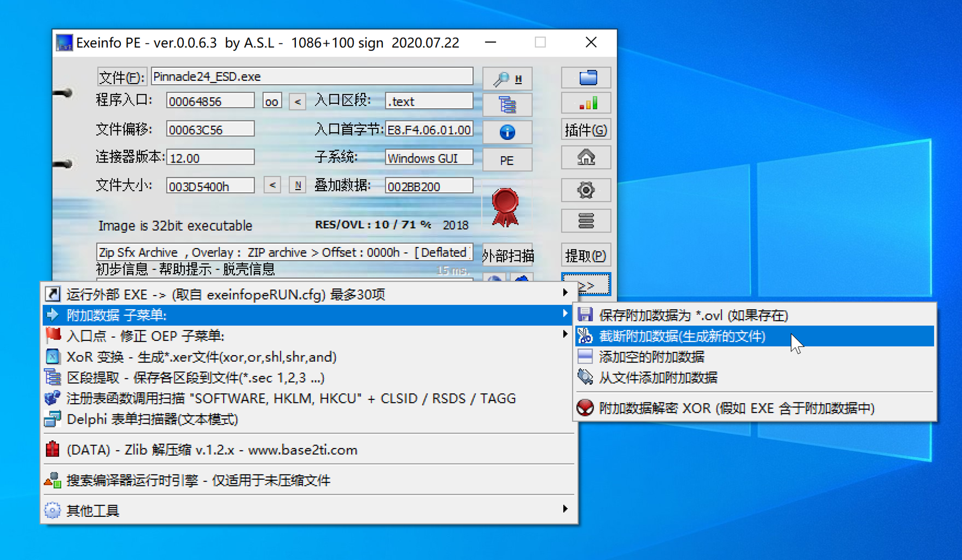The image size is (962, 560).
Task: Expand the 入口点 修正 OEP submenu arrow
Action: coord(565,334)
